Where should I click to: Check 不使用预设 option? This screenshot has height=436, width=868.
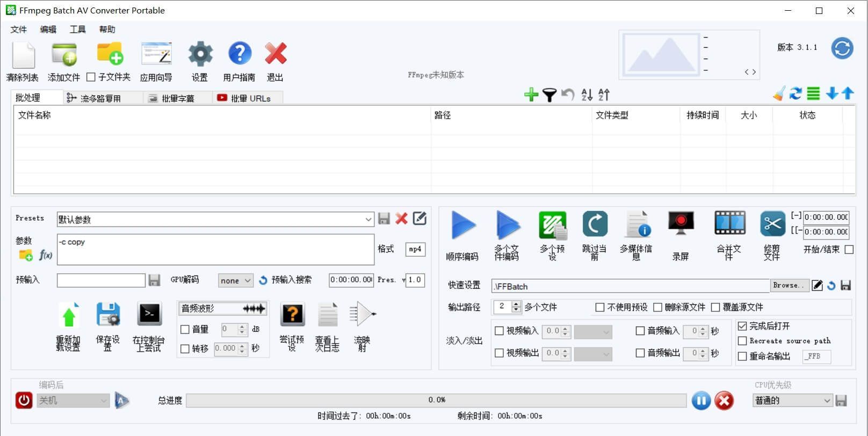coord(600,308)
